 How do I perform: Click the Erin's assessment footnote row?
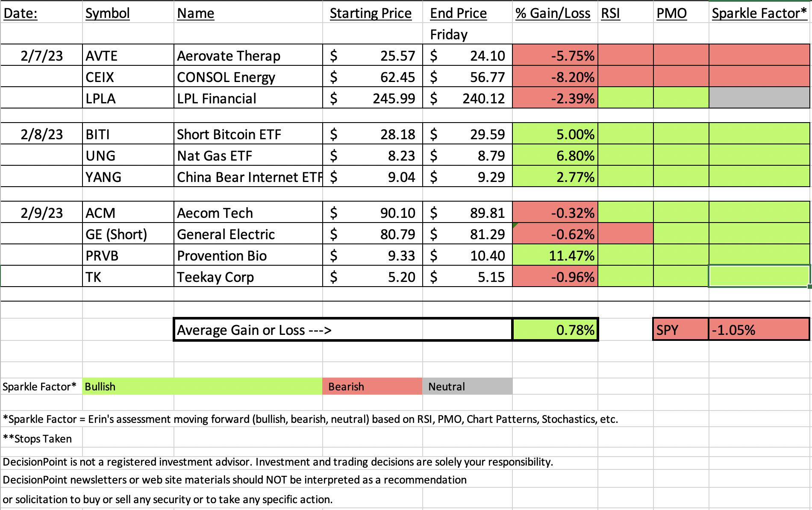[x=310, y=419]
